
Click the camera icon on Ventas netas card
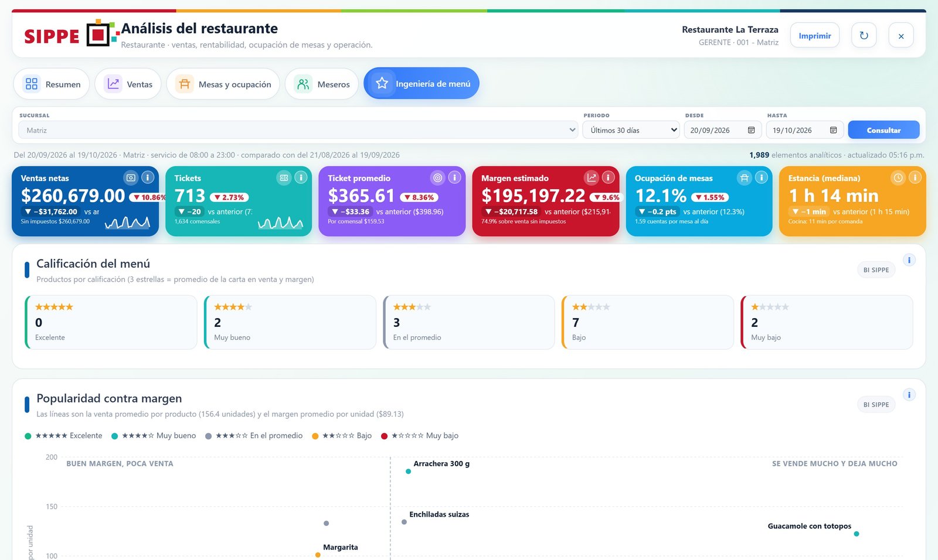131,177
